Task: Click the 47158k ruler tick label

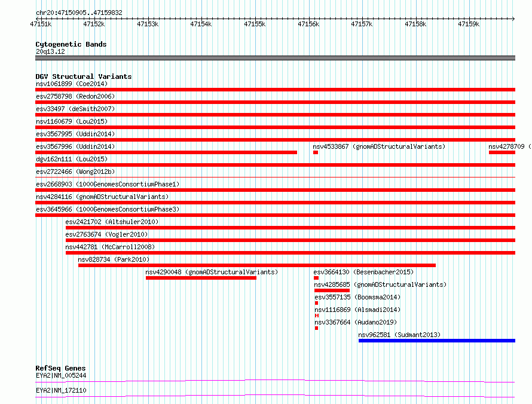Action: tap(415, 24)
